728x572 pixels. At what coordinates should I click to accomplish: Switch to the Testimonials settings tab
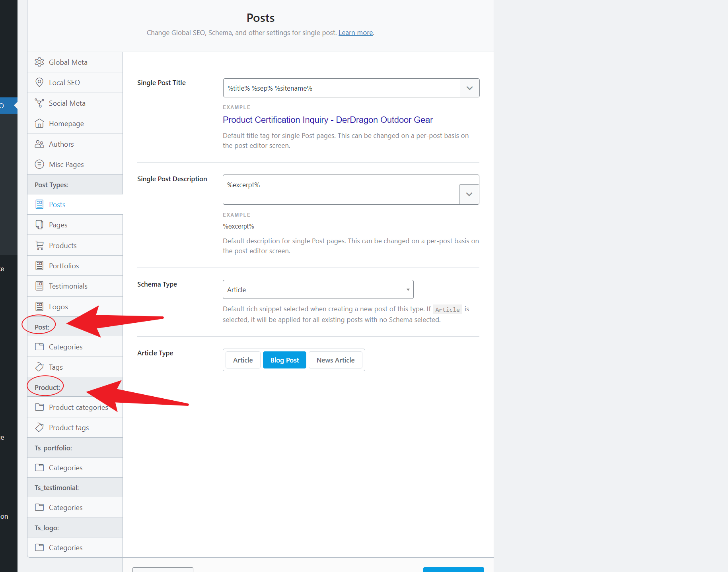pyautogui.click(x=68, y=286)
